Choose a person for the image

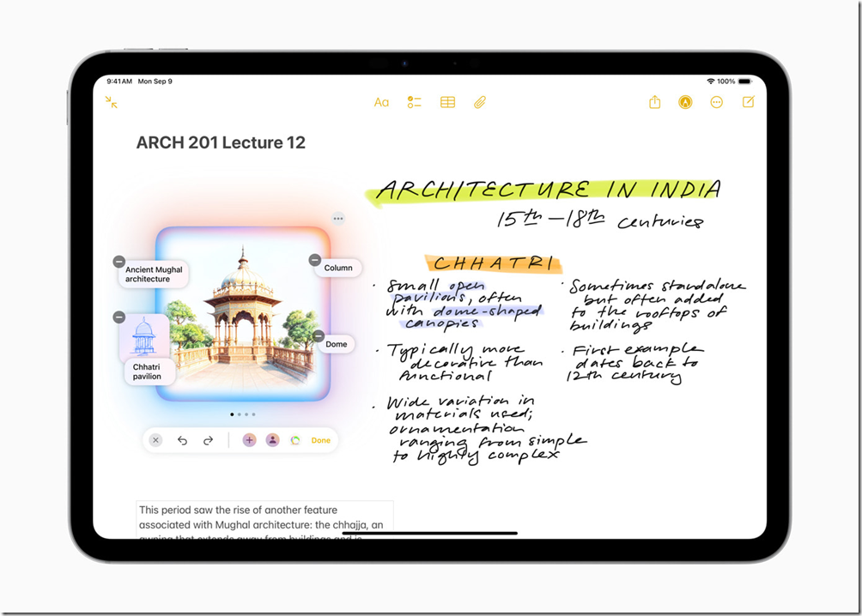(x=272, y=440)
